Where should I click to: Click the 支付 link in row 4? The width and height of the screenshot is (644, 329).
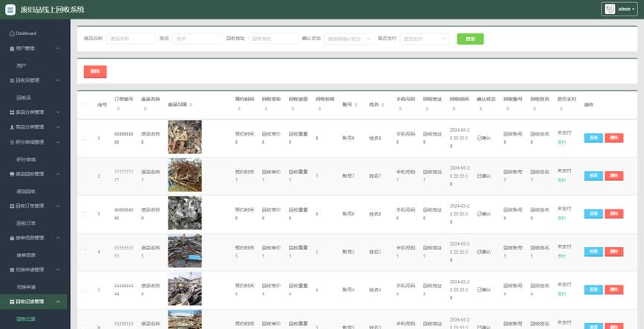561,256
